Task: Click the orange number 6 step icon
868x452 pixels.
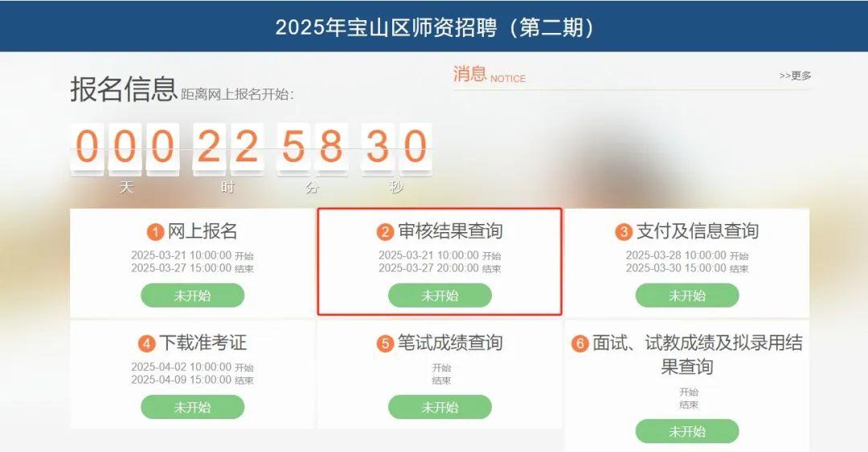Action: click(x=579, y=344)
